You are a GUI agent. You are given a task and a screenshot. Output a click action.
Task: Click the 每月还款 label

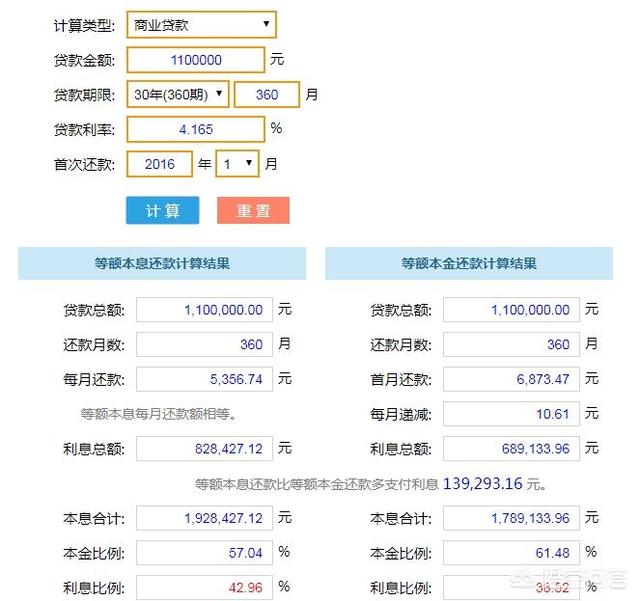pyautogui.click(x=94, y=380)
